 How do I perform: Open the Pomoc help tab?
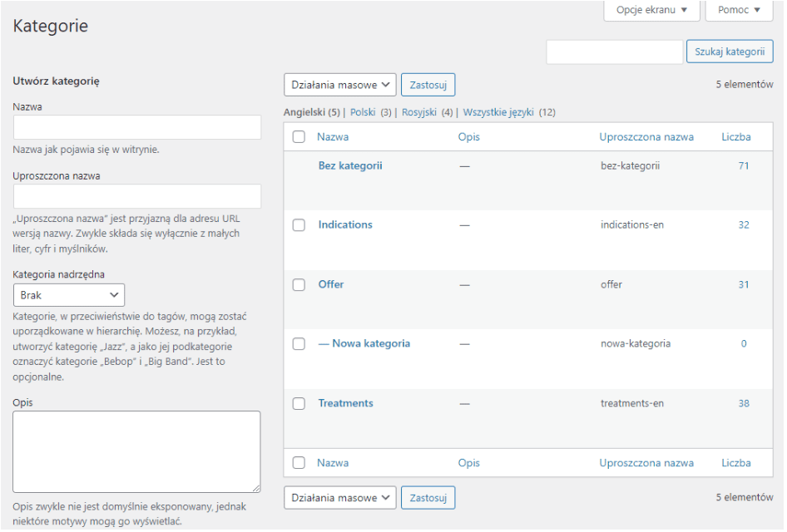pyautogui.click(x=739, y=10)
